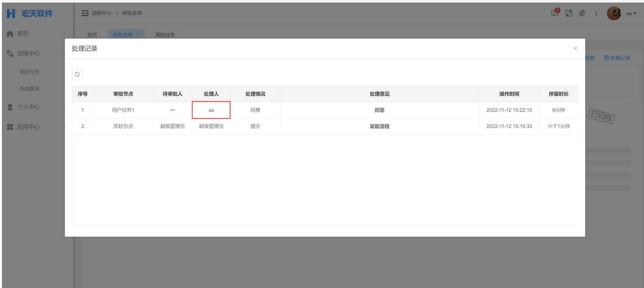Click the 宏天软件 logo

[x=30, y=13]
